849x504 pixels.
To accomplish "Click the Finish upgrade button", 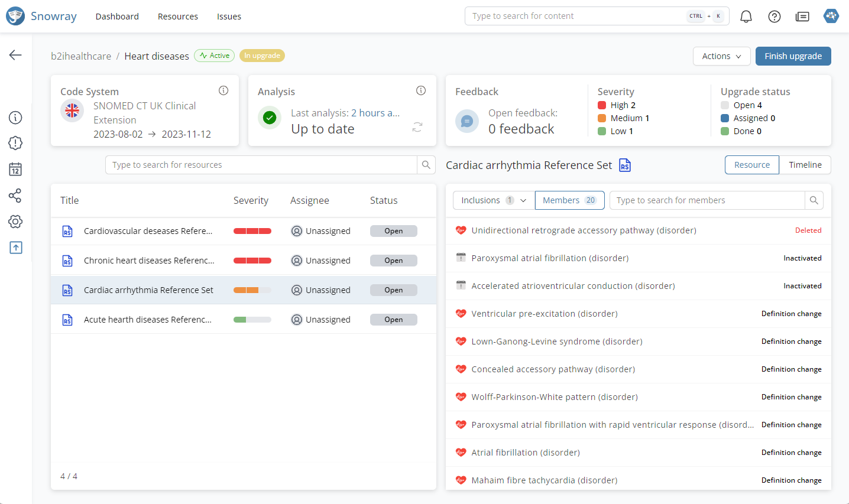I will click(793, 56).
